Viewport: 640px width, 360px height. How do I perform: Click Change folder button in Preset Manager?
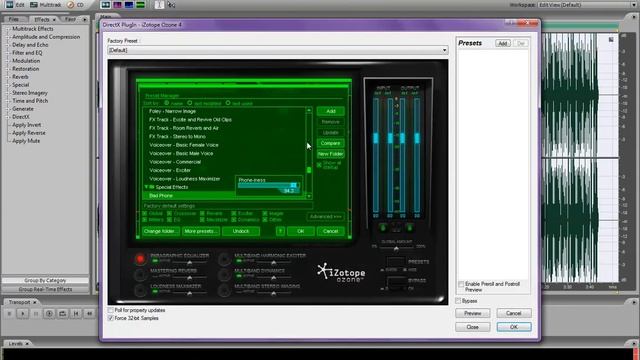point(160,231)
